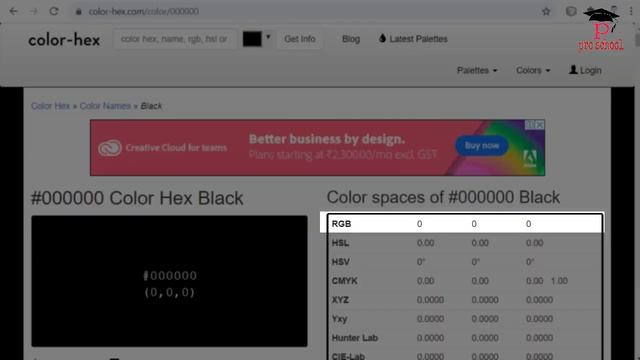This screenshot has width=640, height=360.
Task: Focus the color hex, name, rgb search field
Action: point(174,39)
